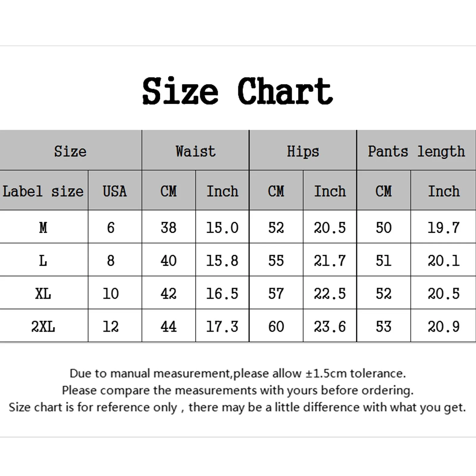This screenshot has width=476, height=476.
Task: Click the Hips column header
Action: 303,151
